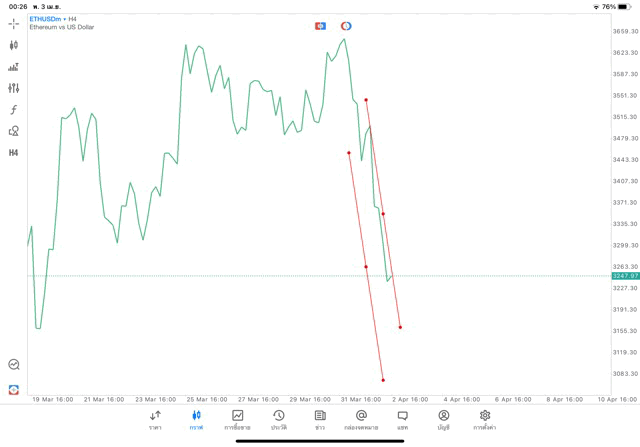Open the candlestick chart type icon
Image resolution: width=640 pixels, height=447 pixels.
pyautogui.click(x=13, y=45)
